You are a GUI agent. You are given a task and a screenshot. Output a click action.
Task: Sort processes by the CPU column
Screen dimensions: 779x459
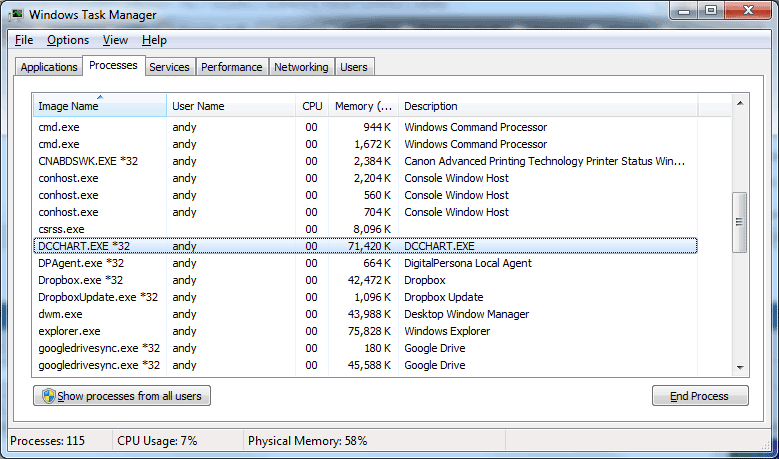[312, 106]
